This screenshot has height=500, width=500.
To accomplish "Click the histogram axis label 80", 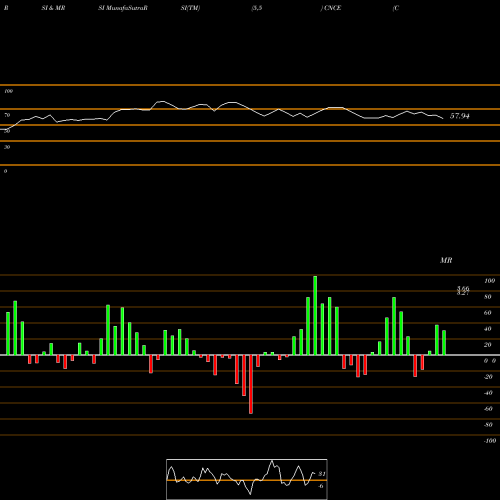I will 488,297.
